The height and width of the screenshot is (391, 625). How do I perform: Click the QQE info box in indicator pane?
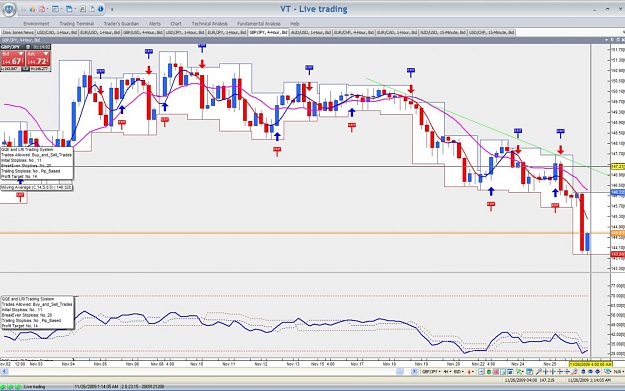(x=37, y=312)
